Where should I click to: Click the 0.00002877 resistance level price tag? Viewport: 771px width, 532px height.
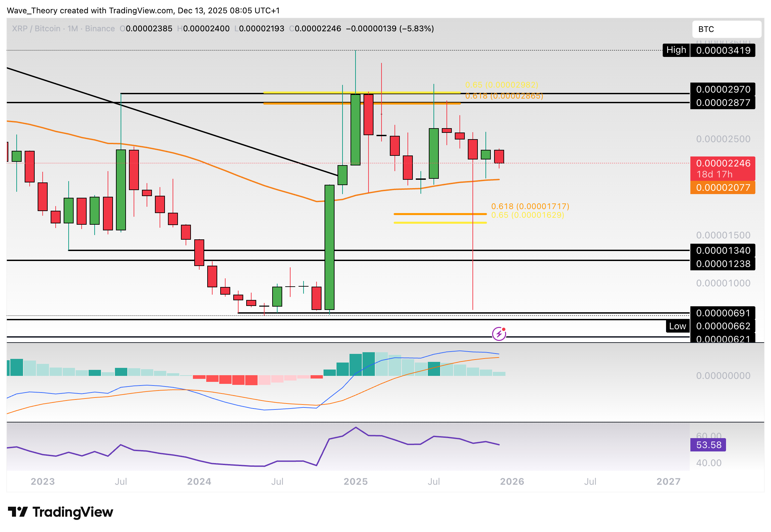(x=722, y=103)
